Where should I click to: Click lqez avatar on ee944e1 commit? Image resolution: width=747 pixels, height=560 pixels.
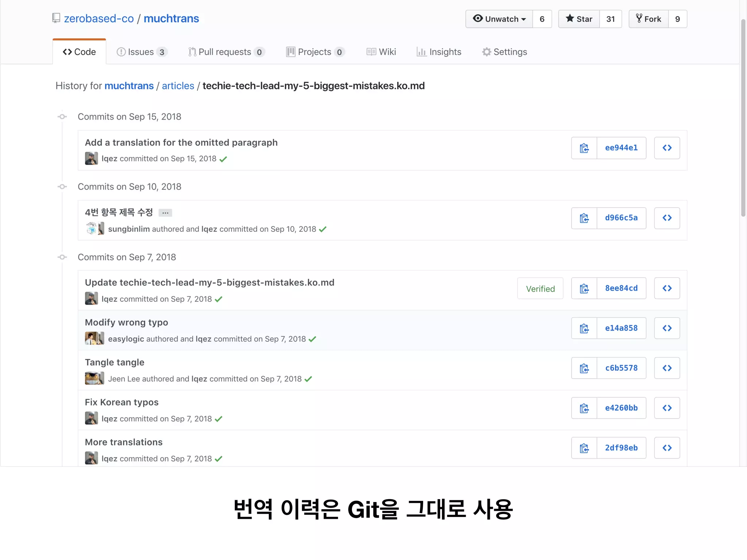point(91,159)
